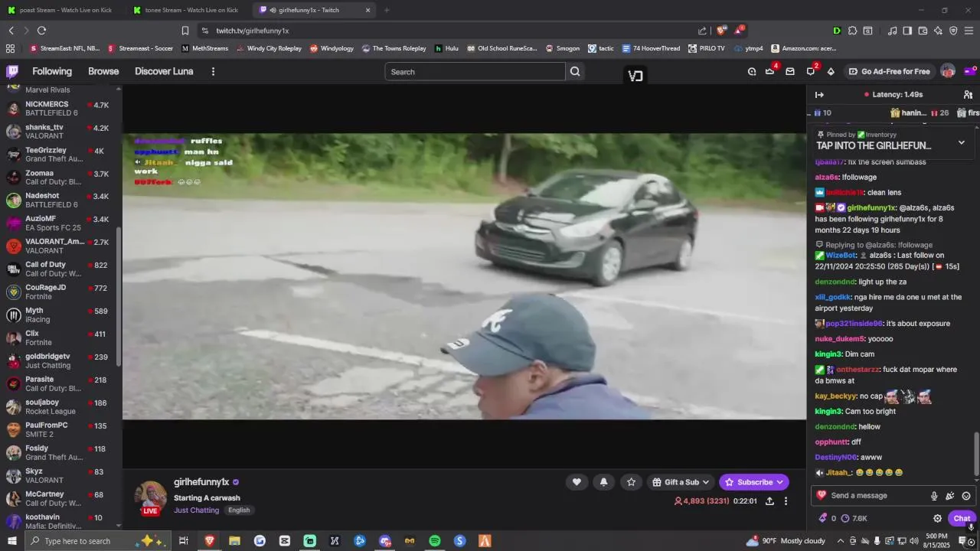Open whispers speech bubble icon
The height and width of the screenshot is (551, 980).
click(x=811, y=71)
